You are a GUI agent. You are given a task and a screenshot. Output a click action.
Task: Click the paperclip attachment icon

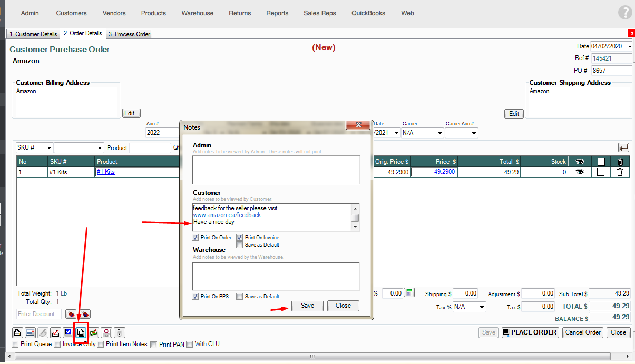120,332
